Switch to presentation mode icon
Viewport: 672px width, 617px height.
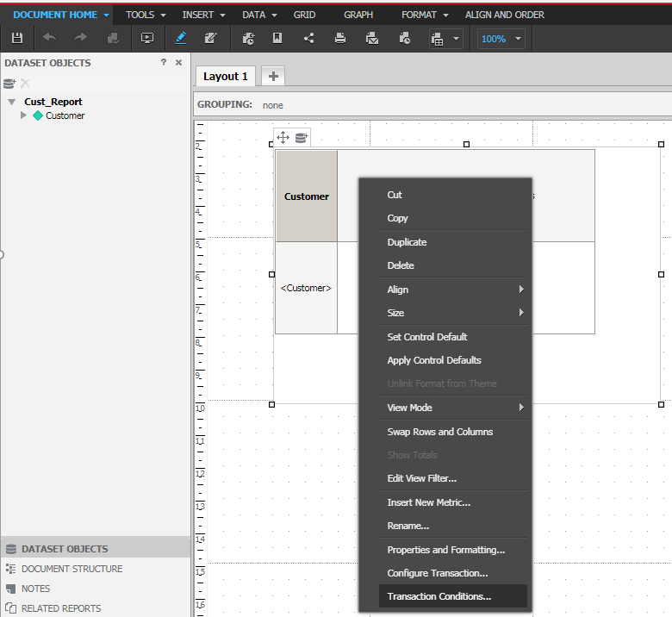point(146,39)
